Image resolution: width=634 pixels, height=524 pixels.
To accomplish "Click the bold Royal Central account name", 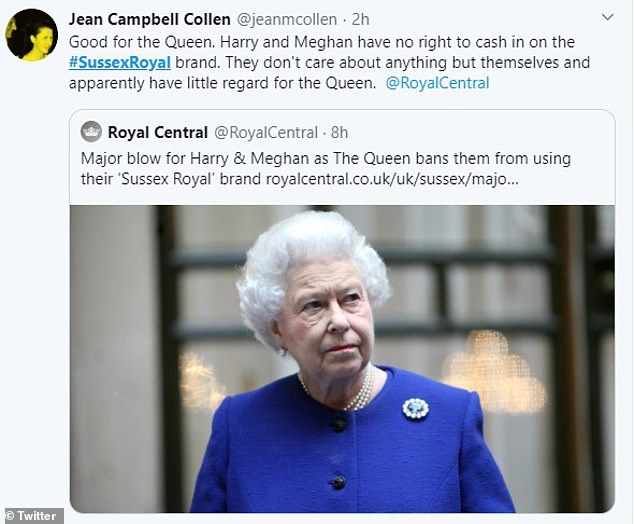I will (x=155, y=132).
